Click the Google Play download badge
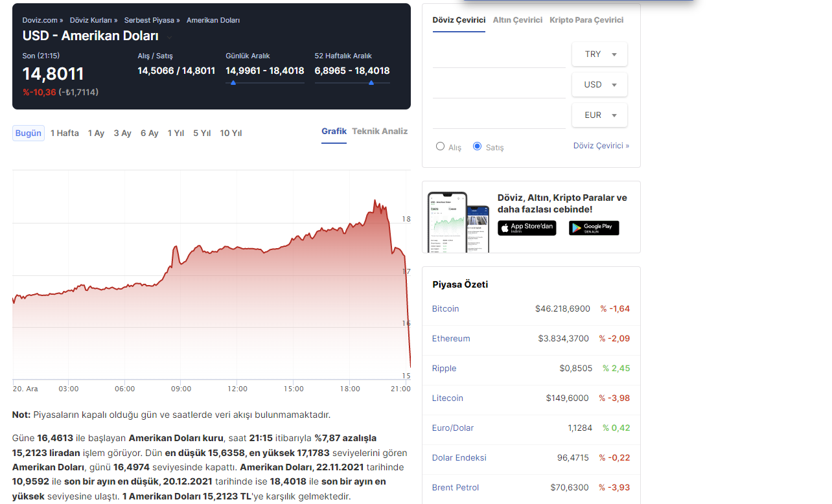Image resolution: width=832 pixels, height=504 pixels. (x=594, y=228)
